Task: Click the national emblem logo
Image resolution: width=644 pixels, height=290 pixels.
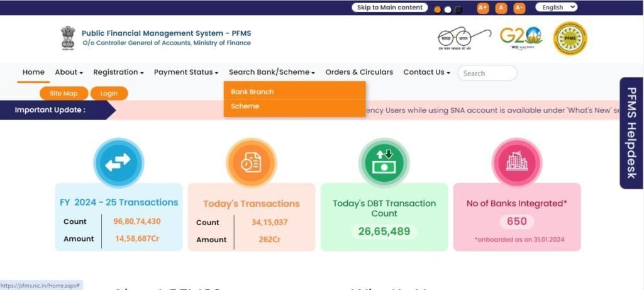Action: (x=68, y=38)
